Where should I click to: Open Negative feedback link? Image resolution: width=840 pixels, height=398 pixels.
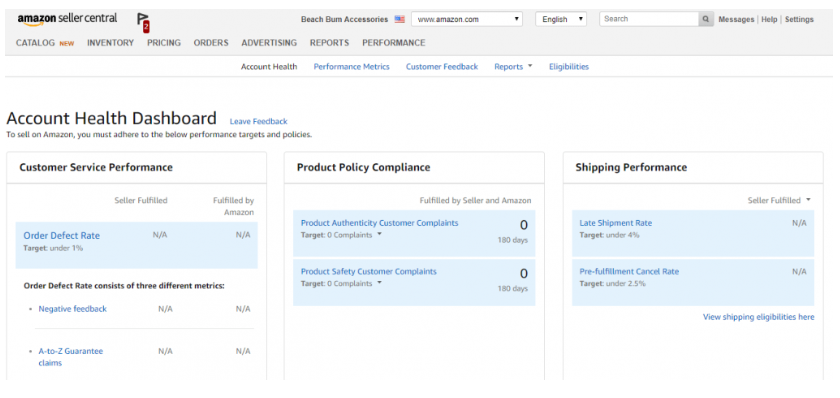73,309
